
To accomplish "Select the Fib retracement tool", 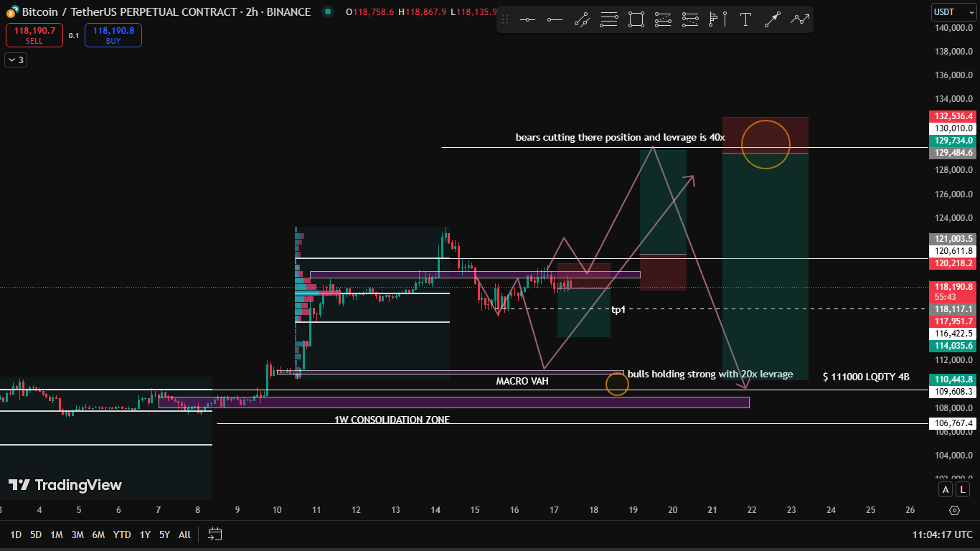I will point(609,19).
